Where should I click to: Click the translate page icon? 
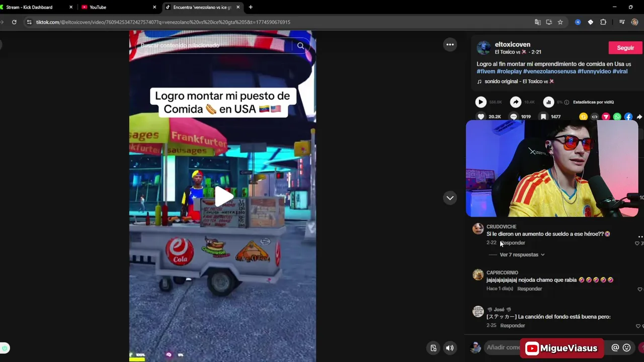[538, 22]
